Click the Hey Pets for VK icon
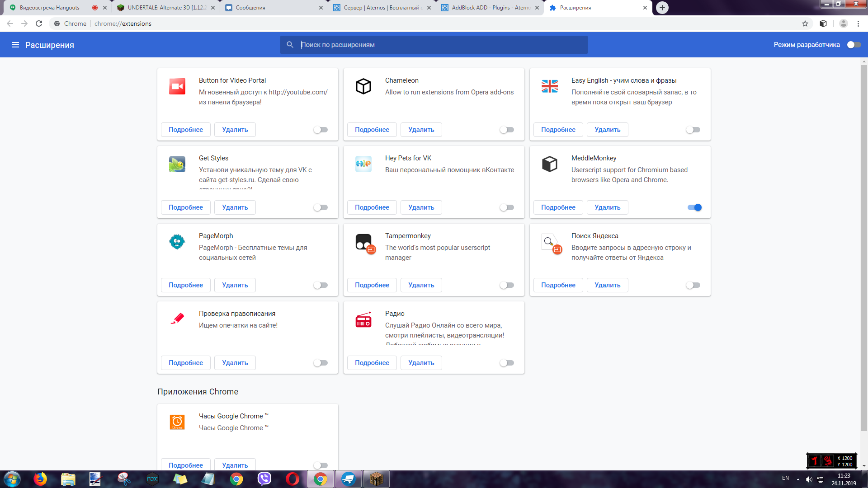 tap(363, 164)
